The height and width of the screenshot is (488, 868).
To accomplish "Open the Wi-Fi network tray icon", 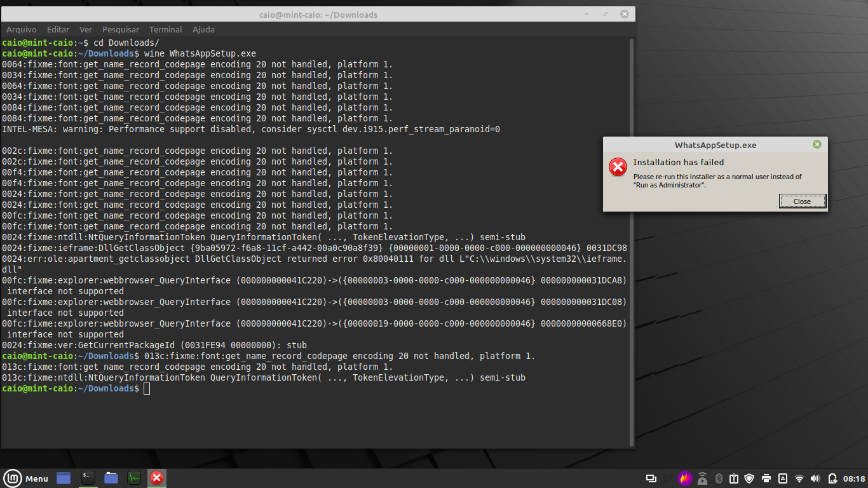I will [799, 478].
